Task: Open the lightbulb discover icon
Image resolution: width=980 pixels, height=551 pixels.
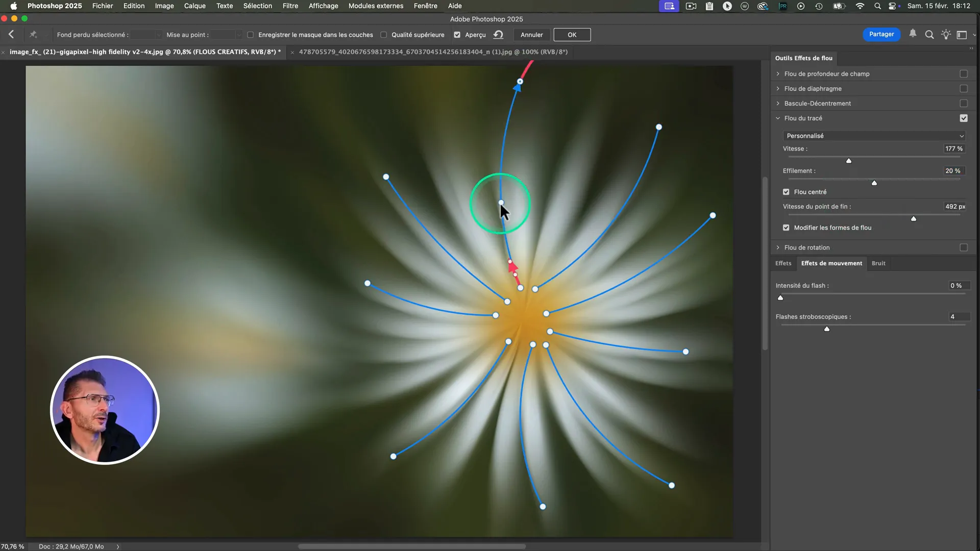Action: pyautogui.click(x=946, y=35)
